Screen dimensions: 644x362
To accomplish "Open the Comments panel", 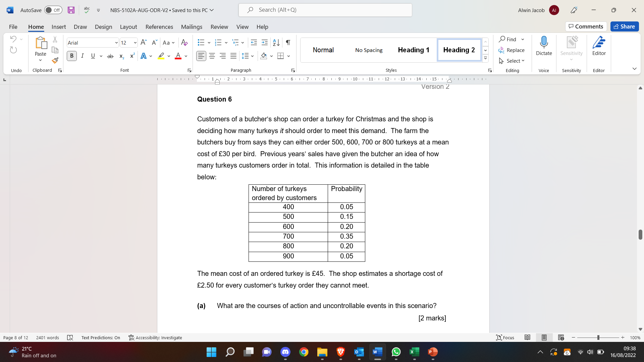I will [x=586, y=26].
